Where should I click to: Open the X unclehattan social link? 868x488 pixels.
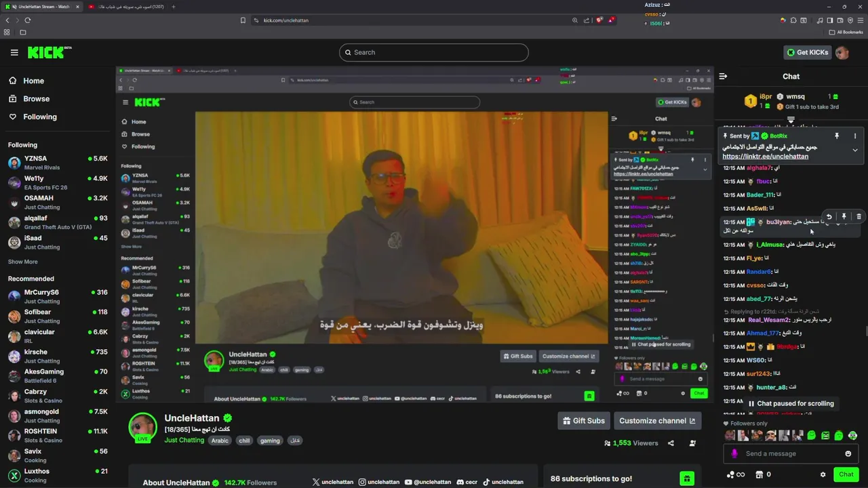(x=333, y=482)
